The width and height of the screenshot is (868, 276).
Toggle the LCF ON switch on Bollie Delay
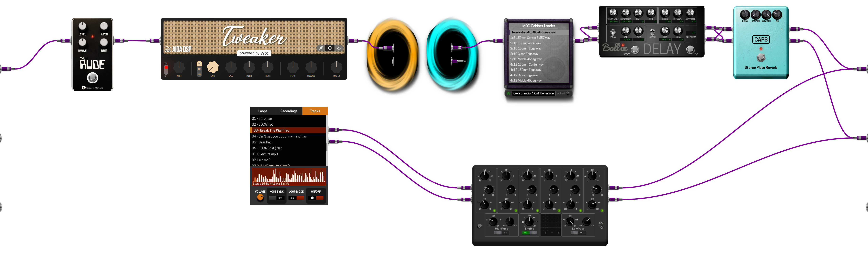(x=613, y=32)
